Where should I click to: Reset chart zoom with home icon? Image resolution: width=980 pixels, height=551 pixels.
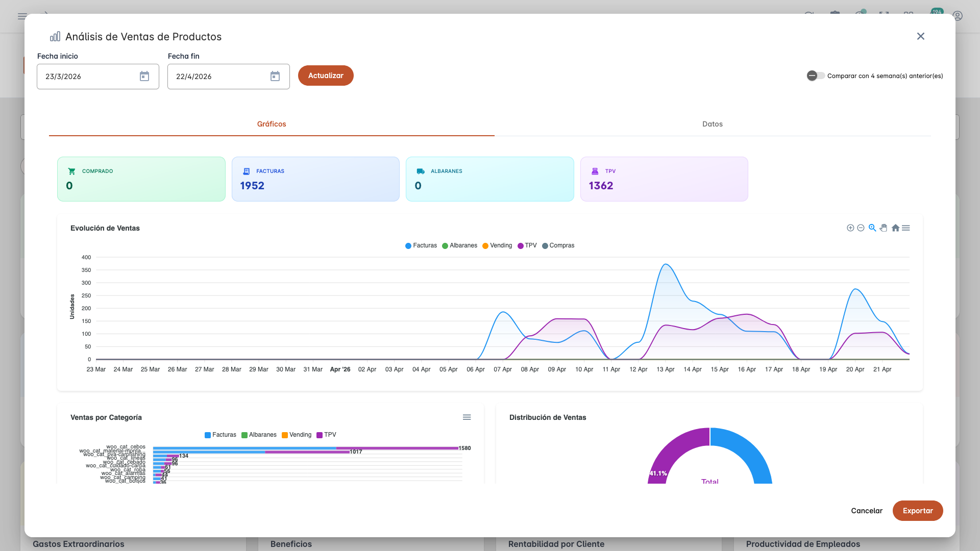pyautogui.click(x=895, y=228)
